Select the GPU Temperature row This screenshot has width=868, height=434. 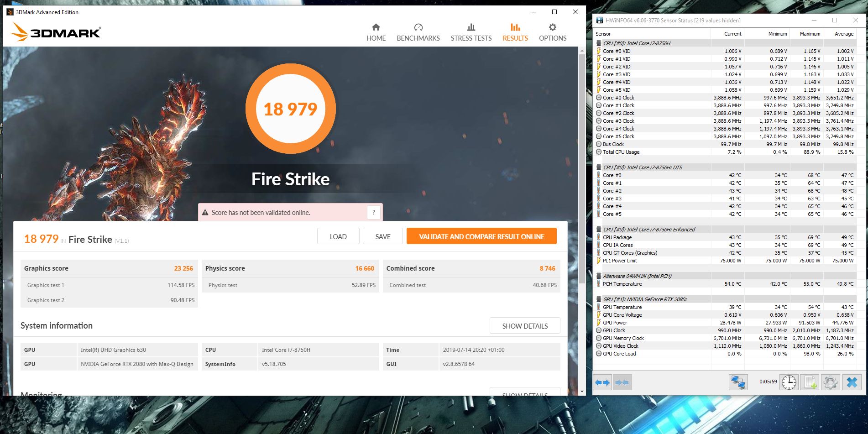(726, 307)
